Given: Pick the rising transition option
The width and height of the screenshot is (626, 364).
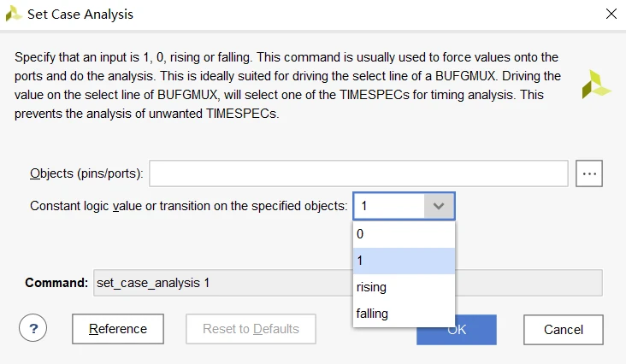Looking at the screenshot, I should coord(404,287).
